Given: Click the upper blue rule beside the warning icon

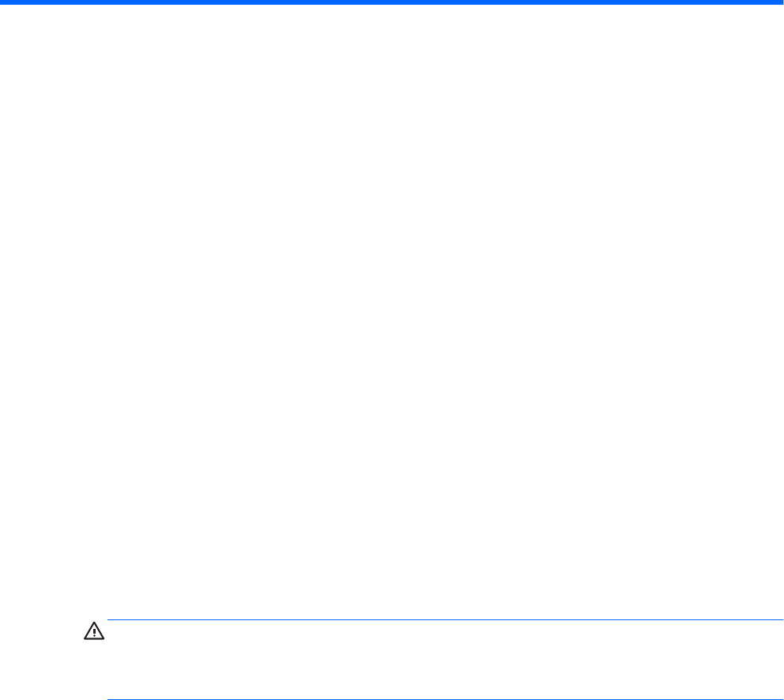Looking at the screenshot, I should 446,619.
